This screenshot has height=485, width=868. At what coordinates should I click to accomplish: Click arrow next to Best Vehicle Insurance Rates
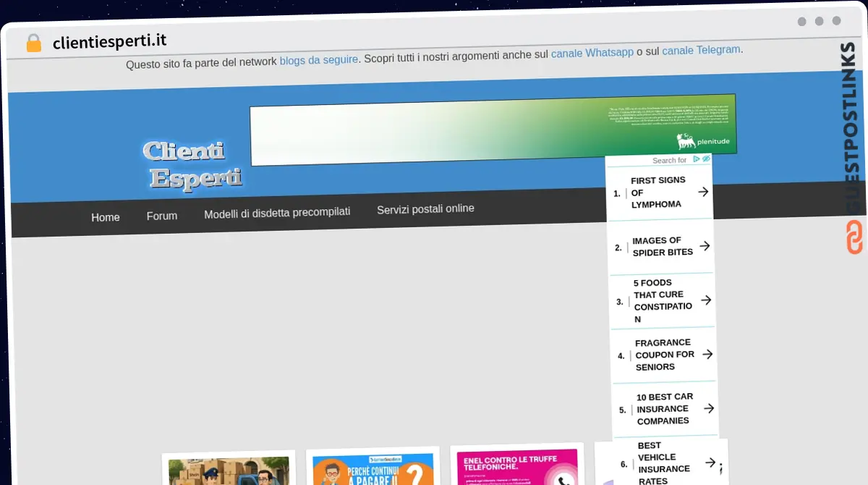coord(710,462)
